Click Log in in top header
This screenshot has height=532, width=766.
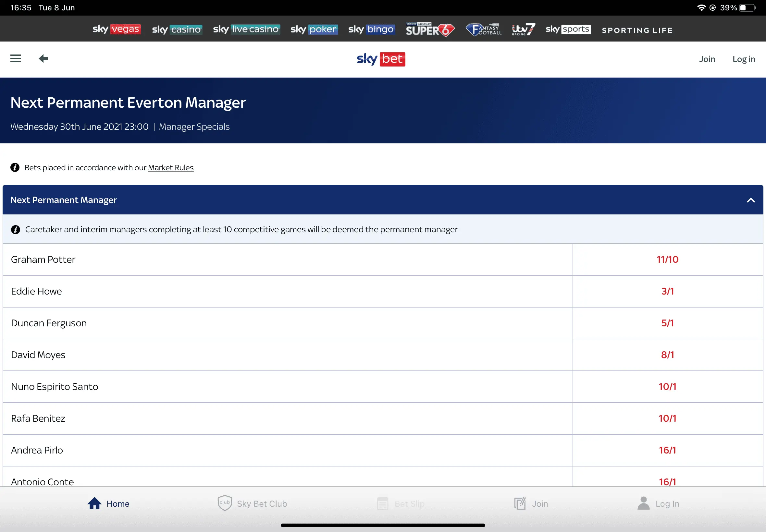(x=743, y=59)
